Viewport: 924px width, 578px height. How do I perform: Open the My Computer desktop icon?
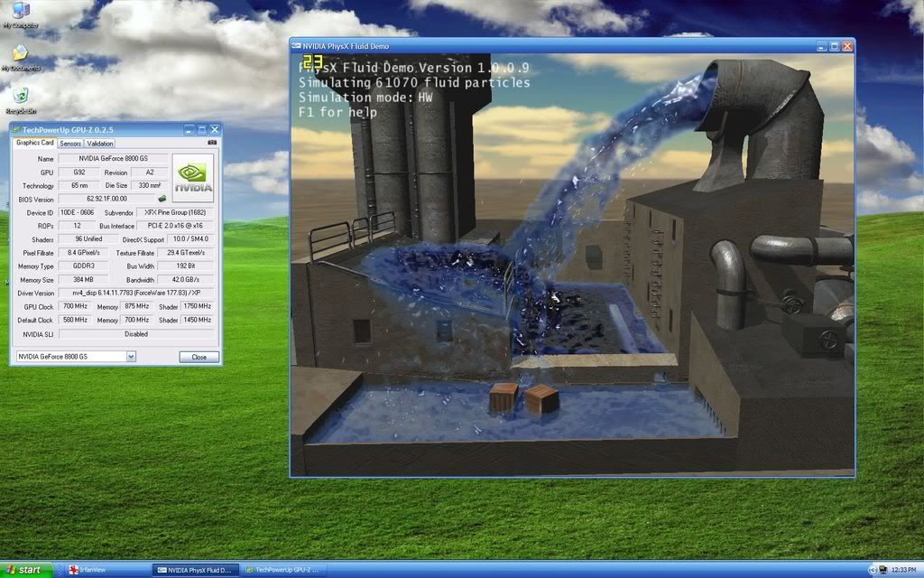pyautogui.click(x=21, y=14)
